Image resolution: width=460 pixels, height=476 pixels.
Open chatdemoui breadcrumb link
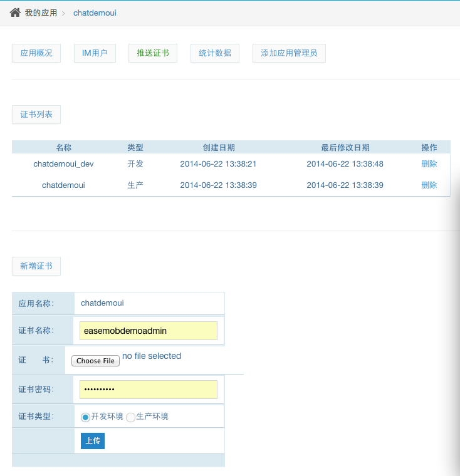pos(95,13)
